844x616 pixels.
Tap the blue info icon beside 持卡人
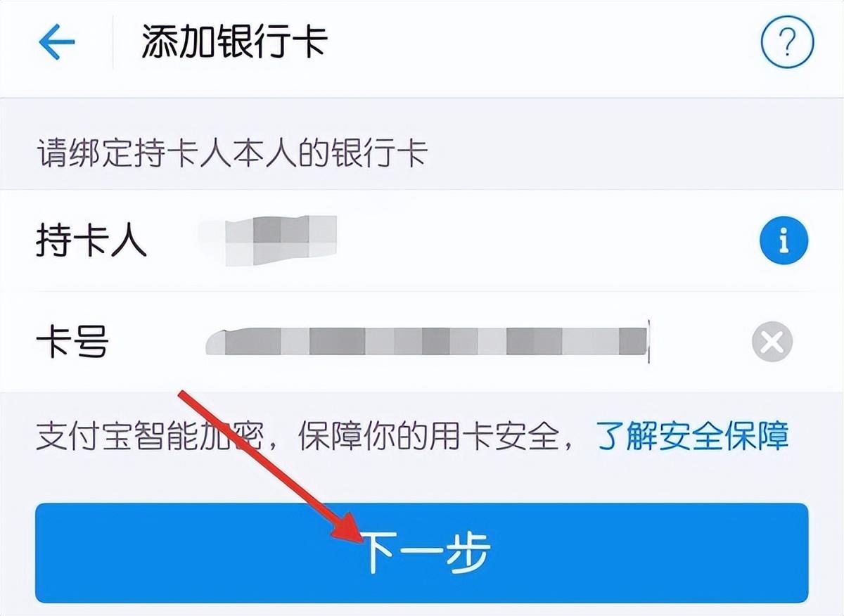784,241
